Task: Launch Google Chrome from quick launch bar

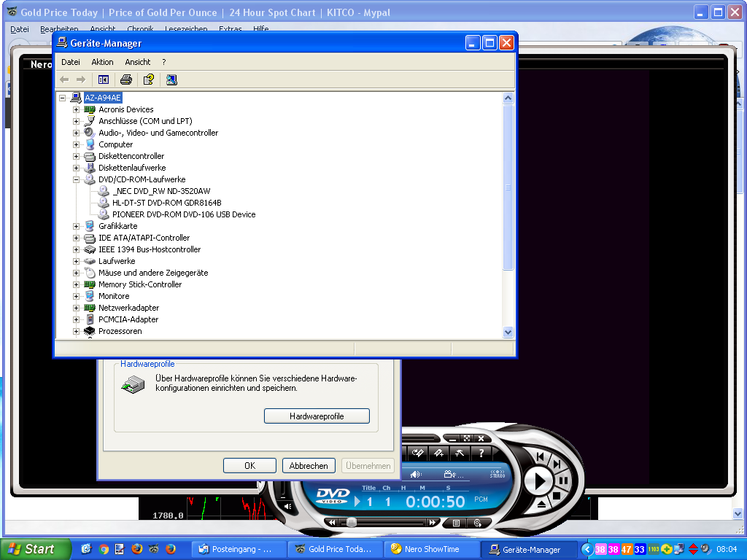Action: click(x=104, y=549)
